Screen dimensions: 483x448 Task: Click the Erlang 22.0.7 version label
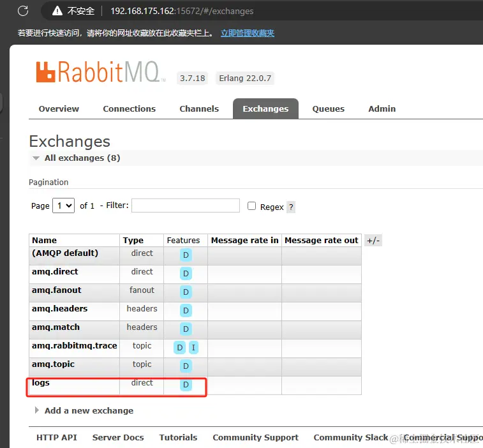[245, 78]
